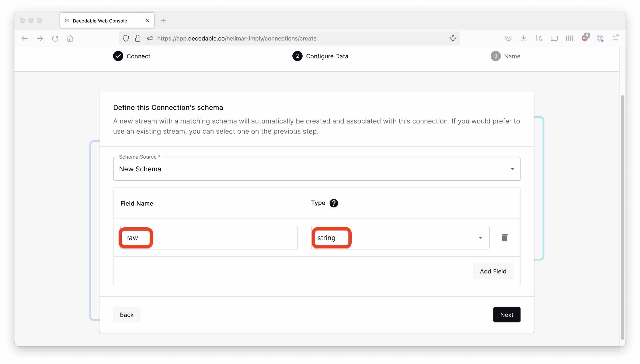Toggle the browser sidebar view
The image size is (640, 364).
tap(554, 39)
